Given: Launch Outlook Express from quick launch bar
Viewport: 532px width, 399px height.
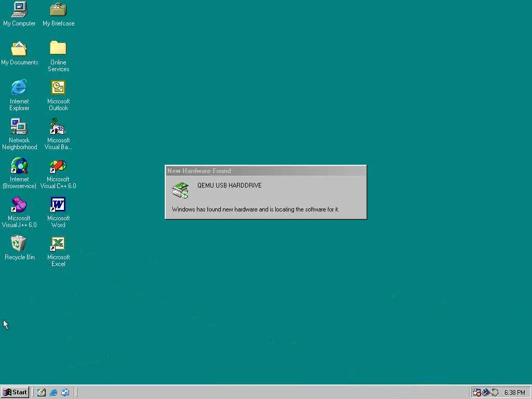Looking at the screenshot, I should coord(65,393).
